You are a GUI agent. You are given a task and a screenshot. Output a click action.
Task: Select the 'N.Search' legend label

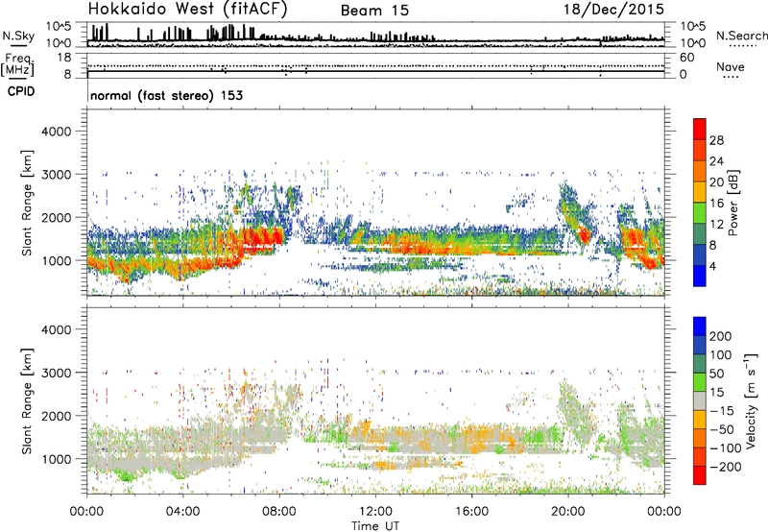click(x=741, y=36)
